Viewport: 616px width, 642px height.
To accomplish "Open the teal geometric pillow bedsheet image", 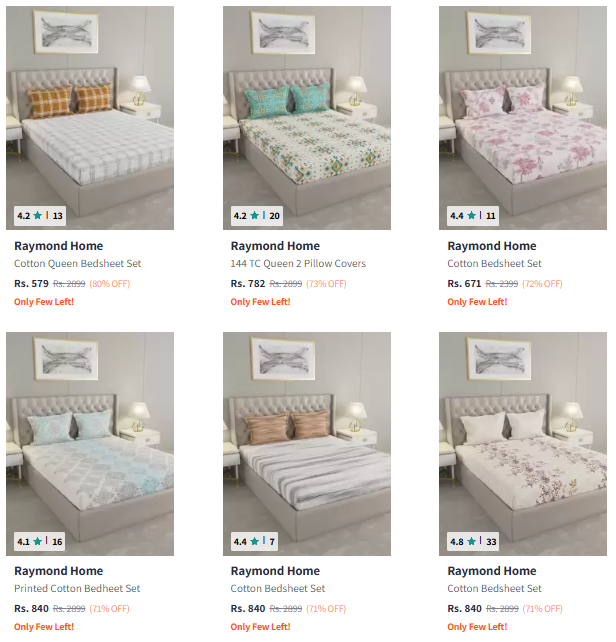I will pyautogui.click(x=307, y=118).
